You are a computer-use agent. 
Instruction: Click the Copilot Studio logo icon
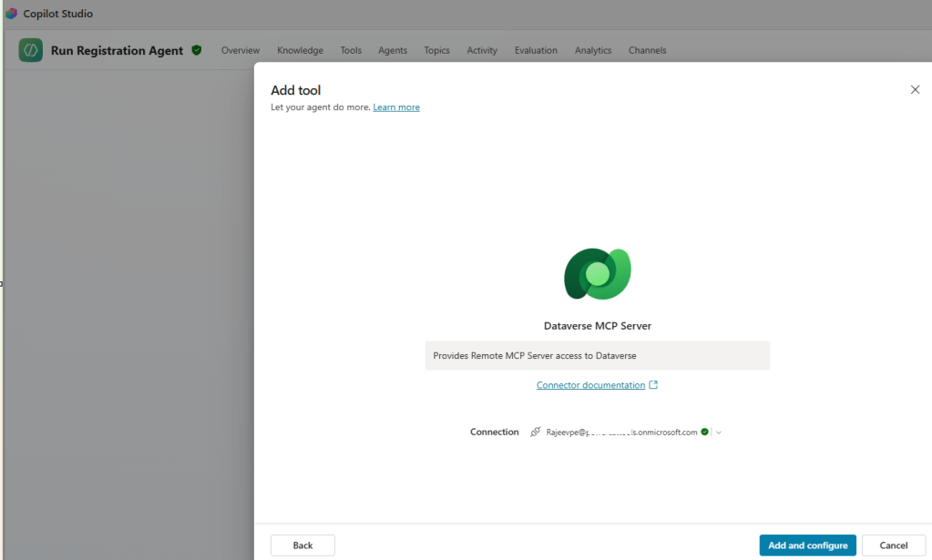[11, 14]
